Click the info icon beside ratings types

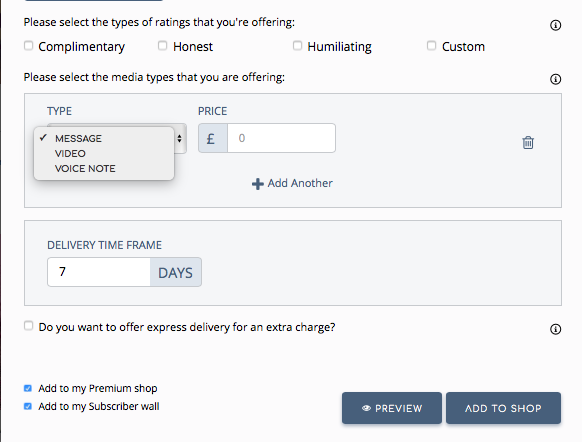coord(555,25)
